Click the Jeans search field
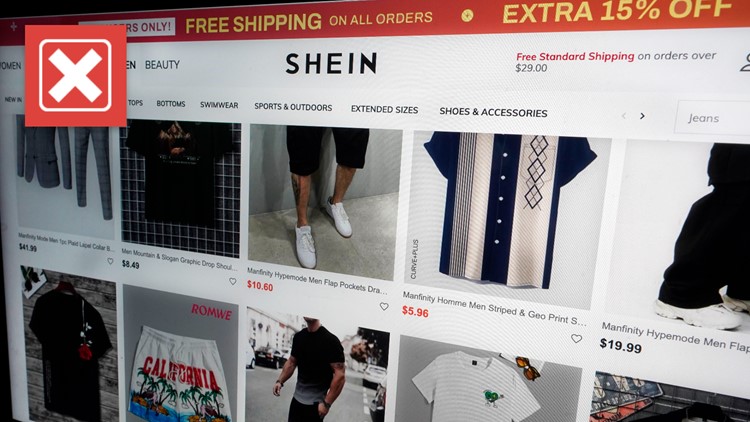This screenshot has width=750, height=422. 712,118
